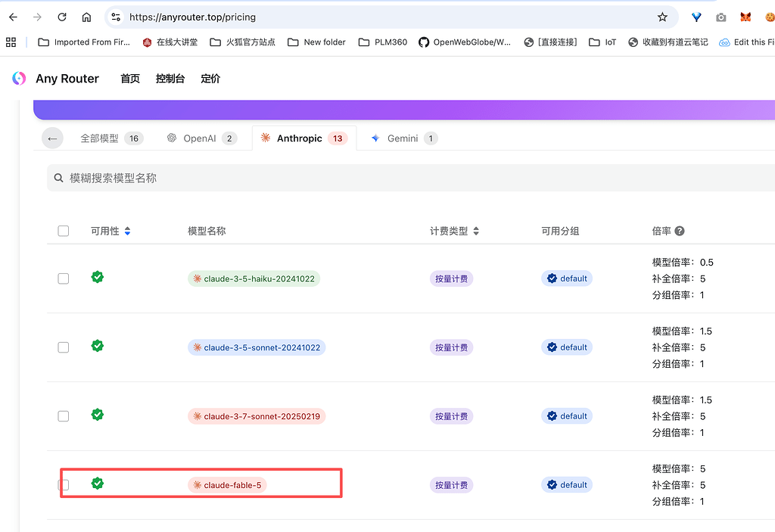This screenshot has height=532, width=775.
Task: Open the New folder bookmarks folder
Action: tap(316, 42)
